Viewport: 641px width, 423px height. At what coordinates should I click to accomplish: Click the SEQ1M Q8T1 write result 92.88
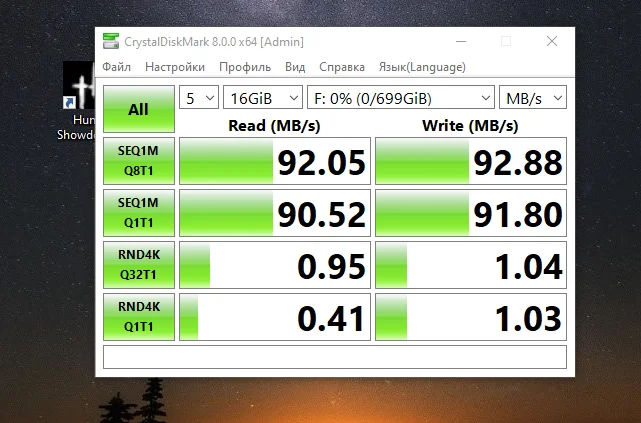[x=471, y=161]
